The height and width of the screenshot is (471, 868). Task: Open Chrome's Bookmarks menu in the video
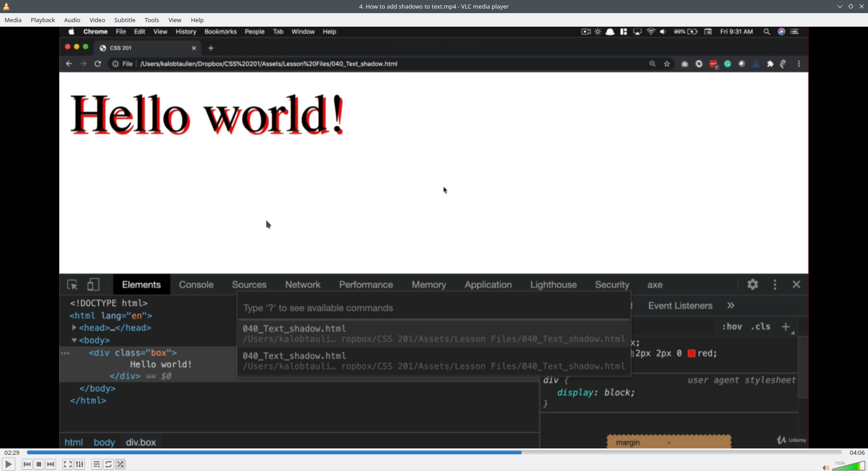[221, 32]
